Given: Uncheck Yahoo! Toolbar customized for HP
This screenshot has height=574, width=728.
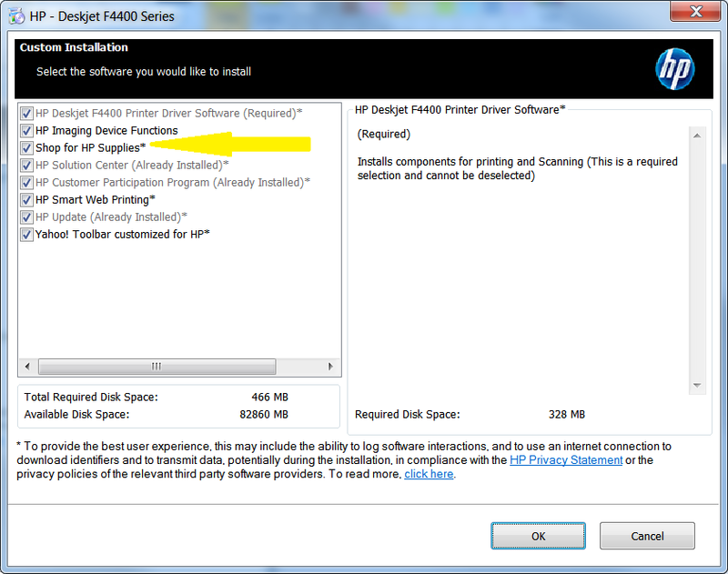Looking at the screenshot, I should [26, 235].
